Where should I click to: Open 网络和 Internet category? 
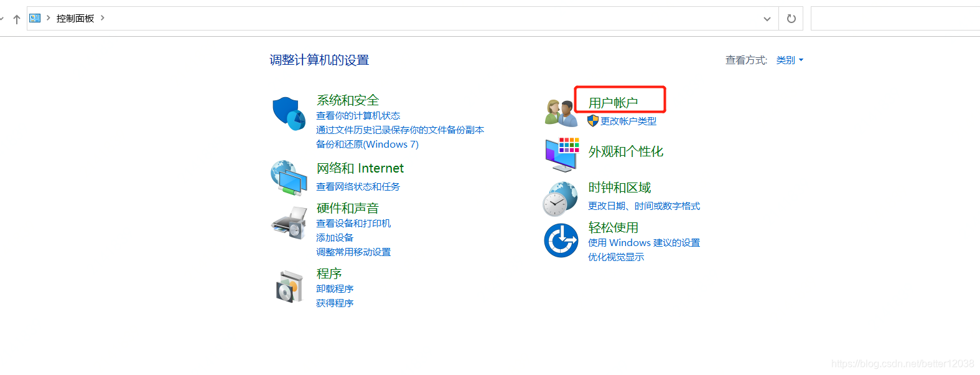[360, 168]
